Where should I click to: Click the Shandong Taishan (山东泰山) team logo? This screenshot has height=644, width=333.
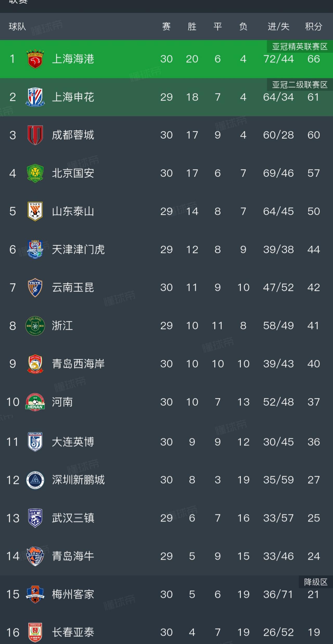(35, 211)
